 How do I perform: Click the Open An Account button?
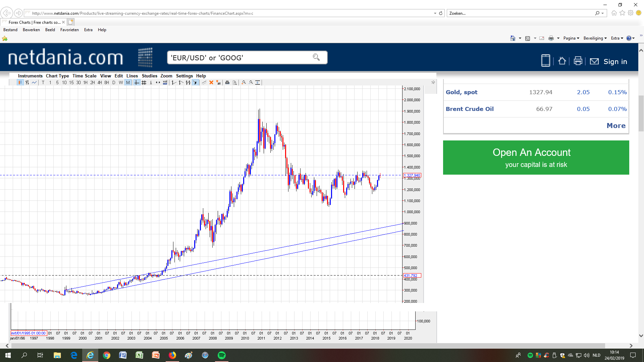pos(536,158)
